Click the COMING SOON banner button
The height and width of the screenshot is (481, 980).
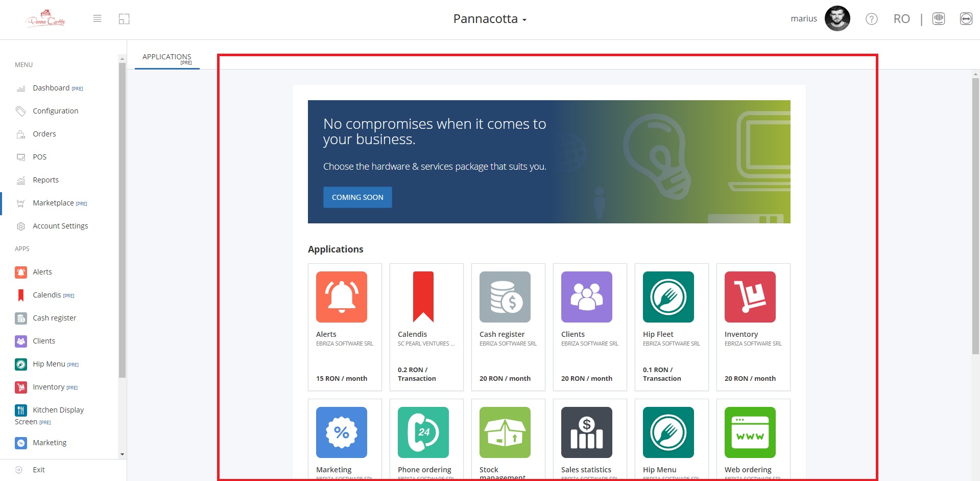[357, 197]
